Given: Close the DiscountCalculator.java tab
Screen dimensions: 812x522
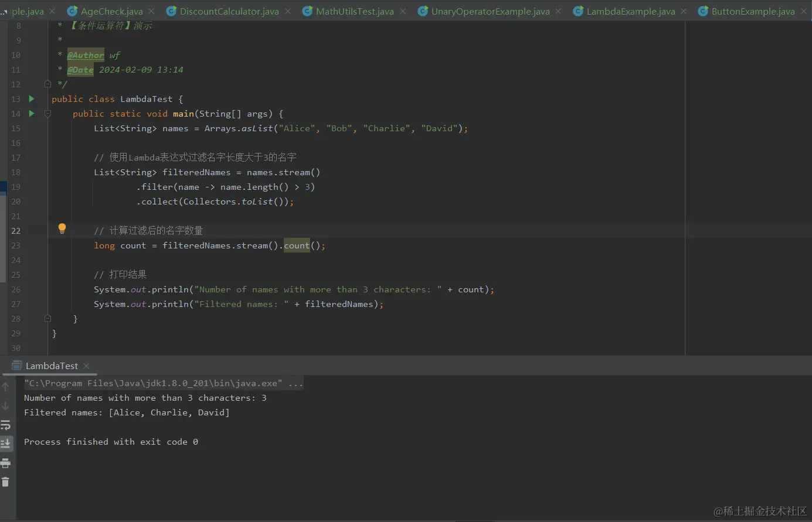Looking at the screenshot, I should (x=288, y=11).
